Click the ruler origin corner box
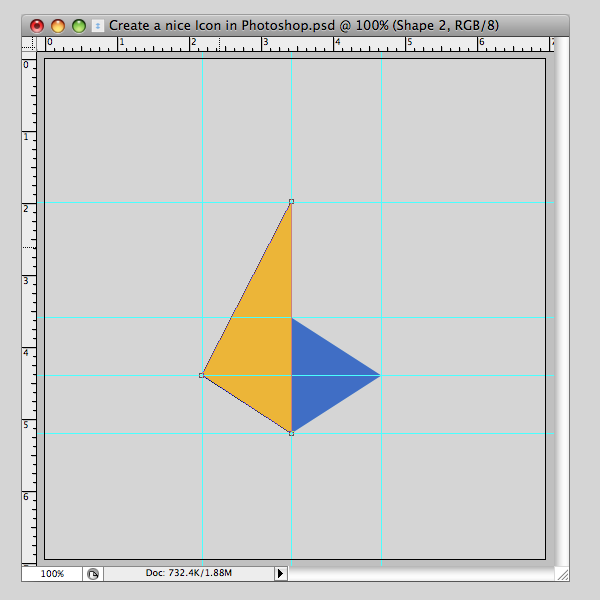The image size is (600, 600). (29, 44)
